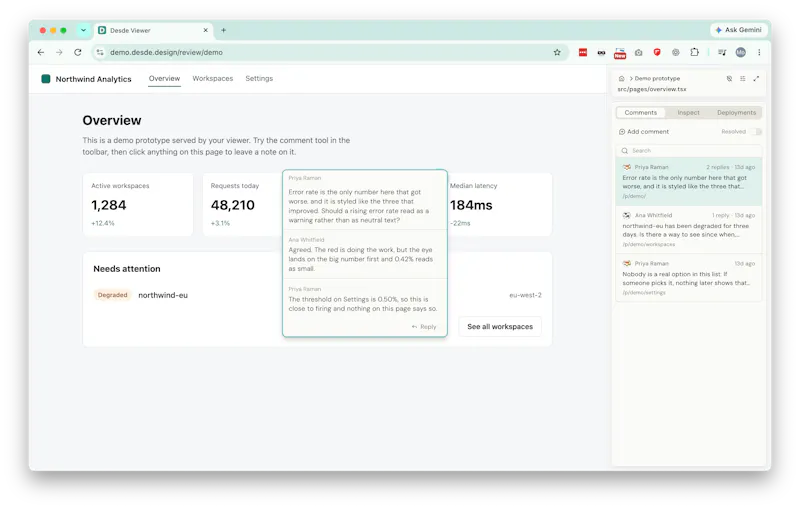Click the Northwind Analytics brand name
Viewport: 800px width, 509px height.
pyautogui.click(x=93, y=79)
